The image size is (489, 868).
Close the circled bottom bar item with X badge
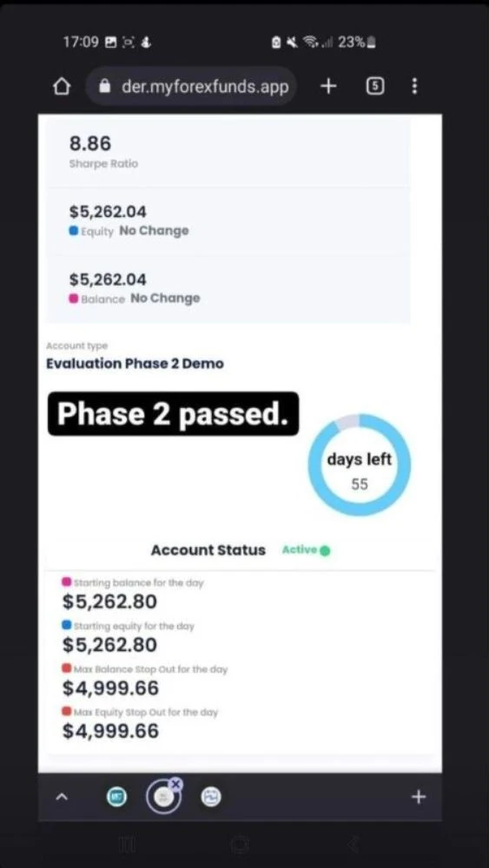click(x=175, y=783)
